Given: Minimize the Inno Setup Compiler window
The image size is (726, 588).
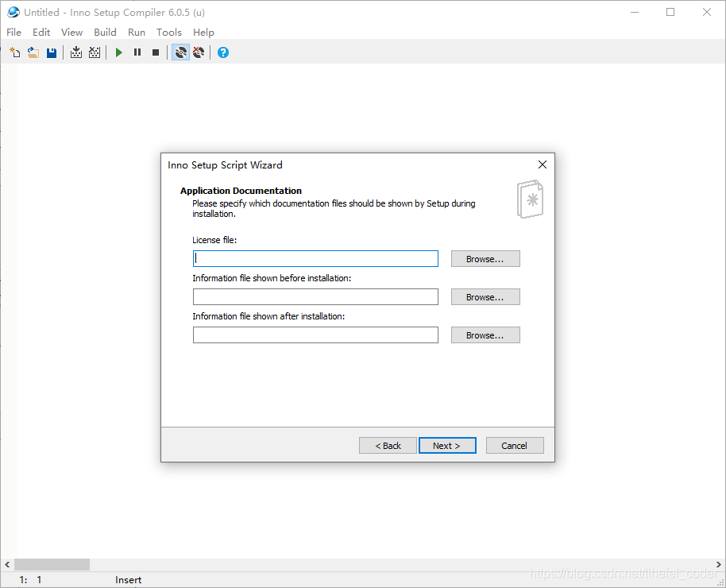Looking at the screenshot, I should pos(635,12).
